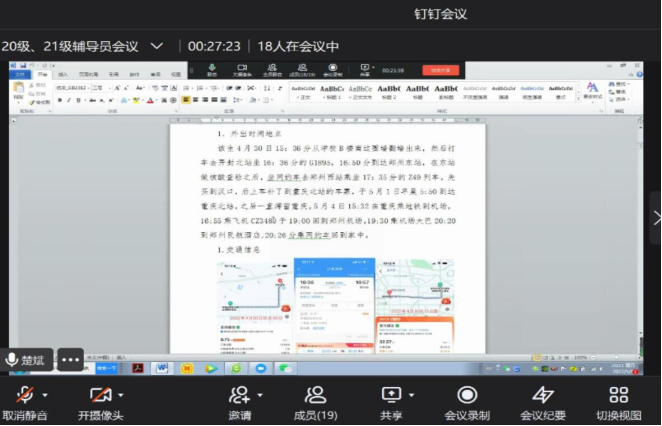Select the 开始 tab in Word ribbon
The image size is (662, 426).
pyautogui.click(x=43, y=74)
